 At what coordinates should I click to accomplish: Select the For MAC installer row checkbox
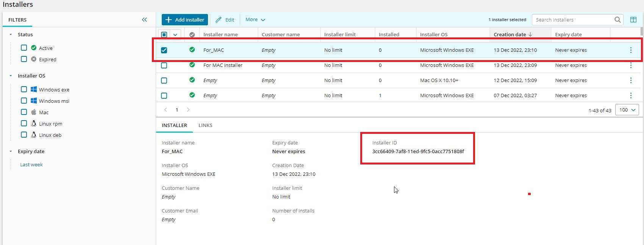tap(164, 65)
